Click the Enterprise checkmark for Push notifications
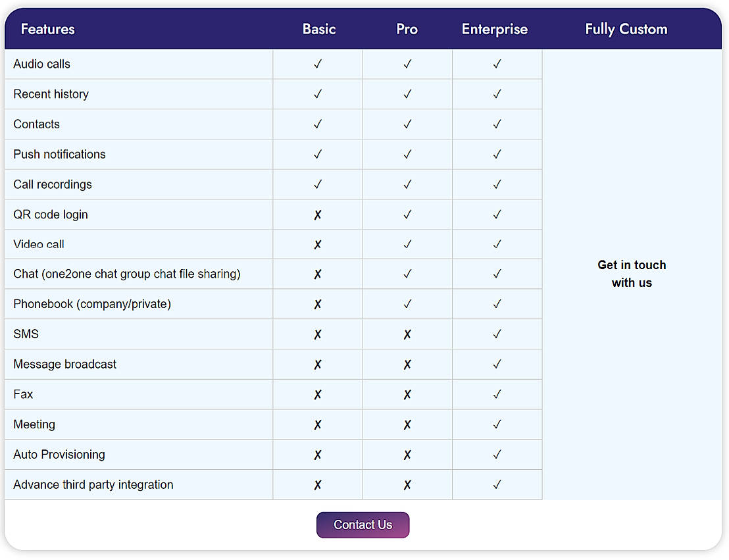The image size is (729, 560). (497, 154)
